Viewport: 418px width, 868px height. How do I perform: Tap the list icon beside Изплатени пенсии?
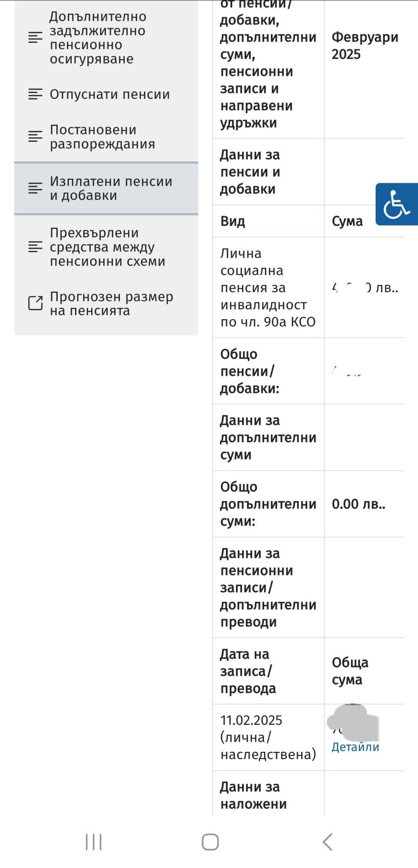tap(35, 188)
